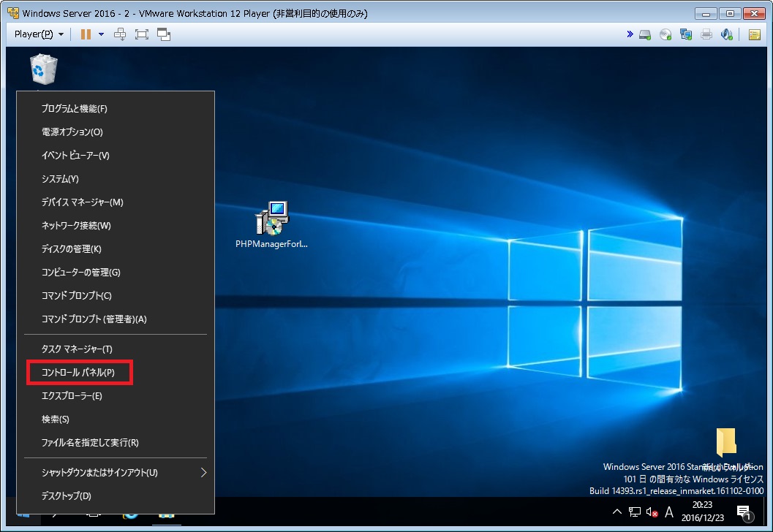
Task: Click the muted speaker volume tray icon
Action: (x=652, y=512)
